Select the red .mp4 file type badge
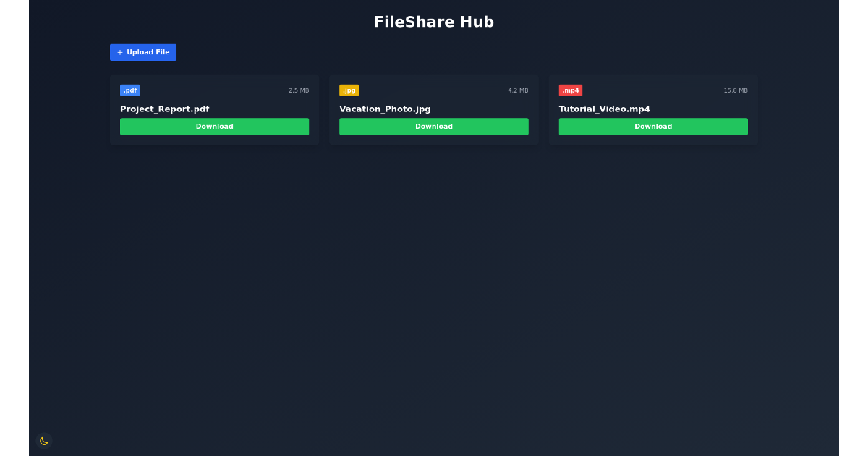The width and height of the screenshot is (868, 456). 570,90
